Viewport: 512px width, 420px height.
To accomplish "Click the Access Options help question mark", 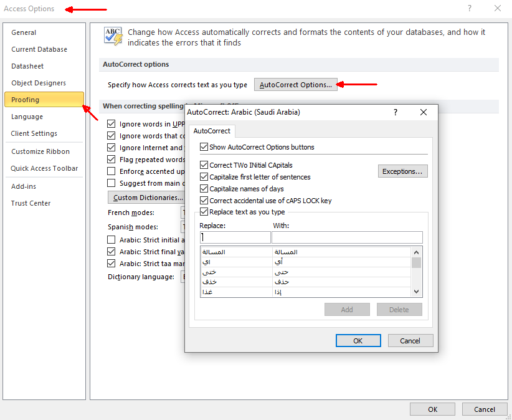I will coord(470,8).
